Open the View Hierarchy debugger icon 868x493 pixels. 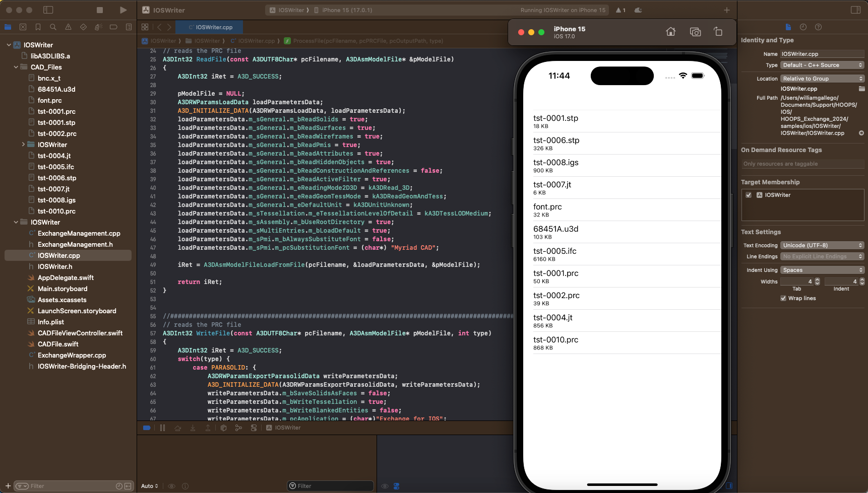pyautogui.click(x=223, y=428)
